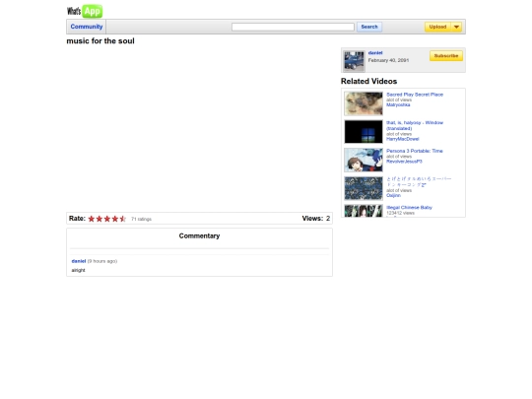Open Persona 3 Portable thumbnail
Image resolution: width=532 pixels, height=399 pixels.
pyautogui.click(x=364, y=160)
